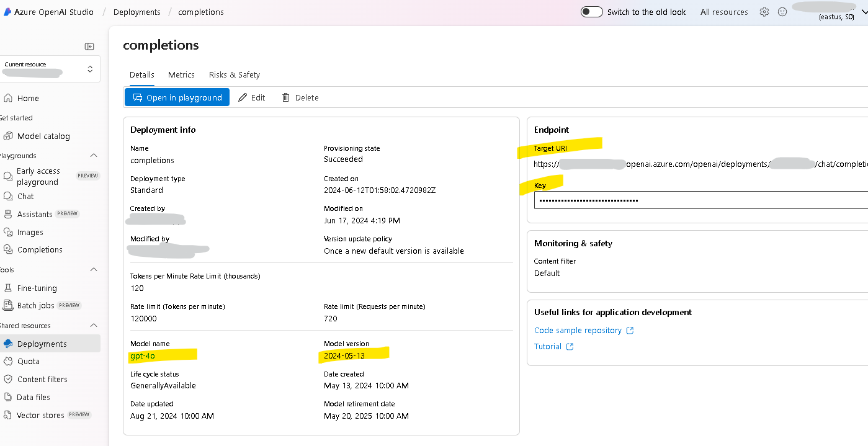The image size is (868, 446).
Task: Click Date updated Aug 21, 2024 value
Action: 172,416
